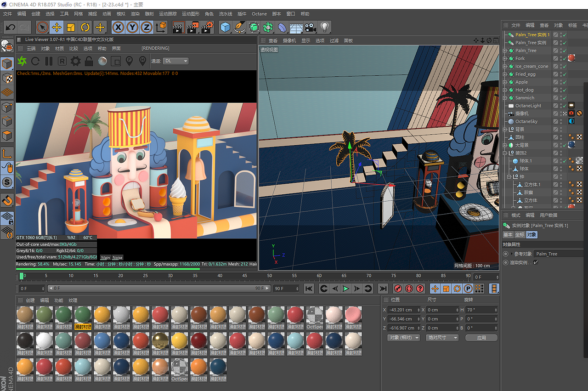This screenshot has width=588, height=391.
Task: Activate the Move tool in top toolbar
Action: pos(57,27)
